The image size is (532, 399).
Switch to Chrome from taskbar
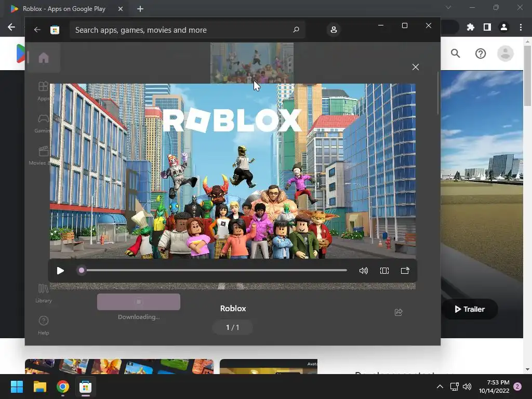point(63,387)
